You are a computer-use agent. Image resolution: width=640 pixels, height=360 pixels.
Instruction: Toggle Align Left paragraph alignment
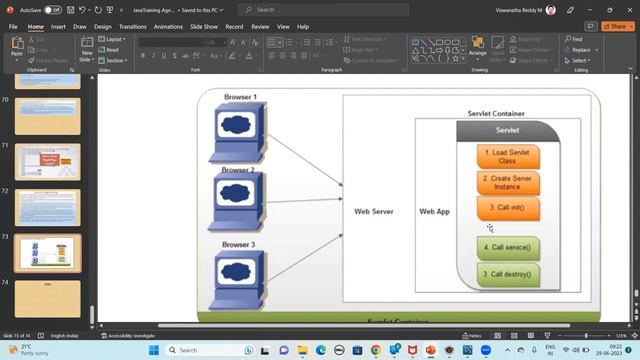[x=272, y=56]
